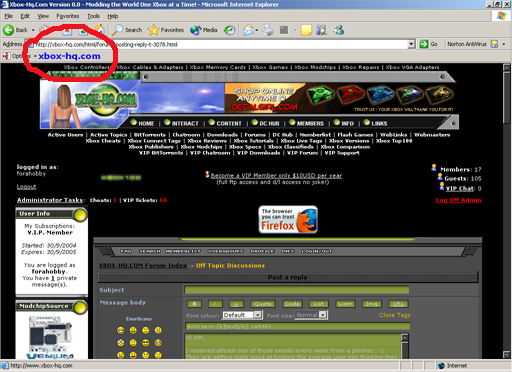This screenshot has width=512, height=372.
Task: Open the Tools menu
Action: [x=93, y=16]
